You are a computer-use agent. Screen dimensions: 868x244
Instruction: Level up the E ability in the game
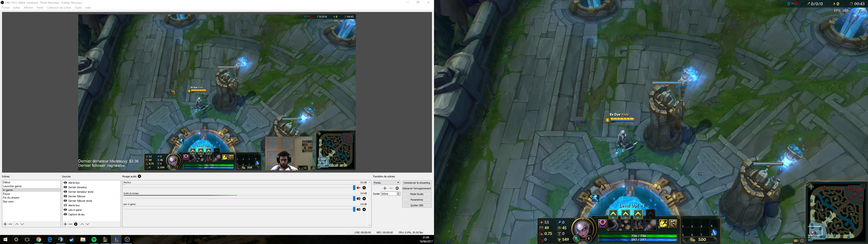pyautogui.click(x=638, y=214)
